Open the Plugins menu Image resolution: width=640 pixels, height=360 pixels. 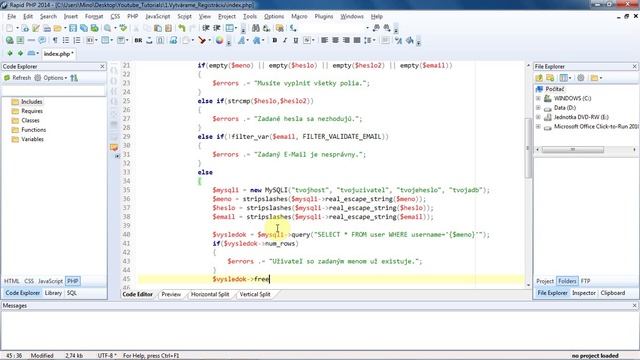point(324,16)
